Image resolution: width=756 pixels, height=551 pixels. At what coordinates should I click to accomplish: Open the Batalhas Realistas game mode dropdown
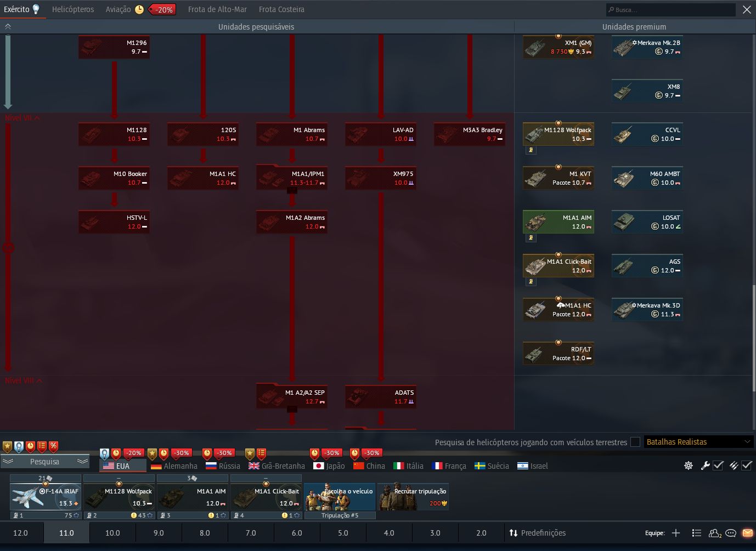(698, 442)
